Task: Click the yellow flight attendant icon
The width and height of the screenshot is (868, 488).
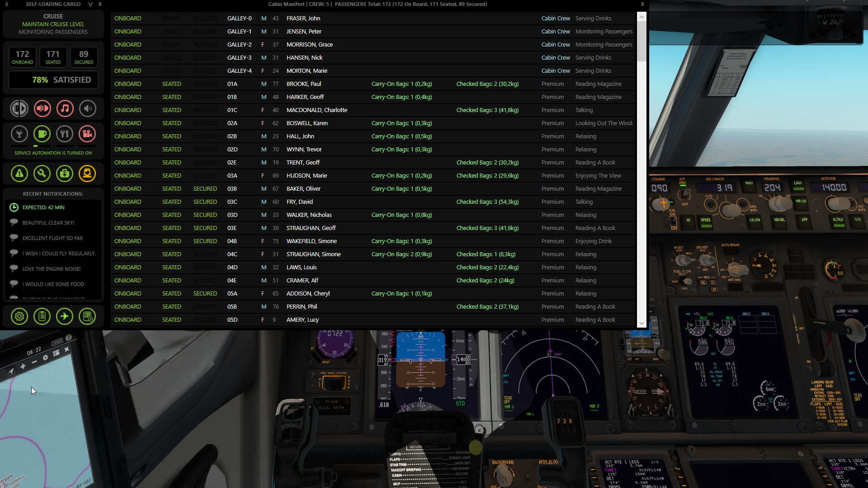Action: (87, 174)
